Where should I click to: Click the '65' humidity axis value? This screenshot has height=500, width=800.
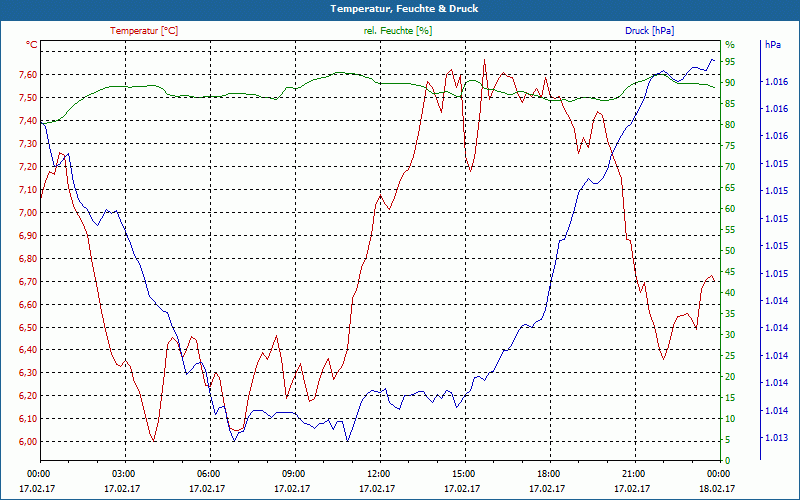point(730,188)
